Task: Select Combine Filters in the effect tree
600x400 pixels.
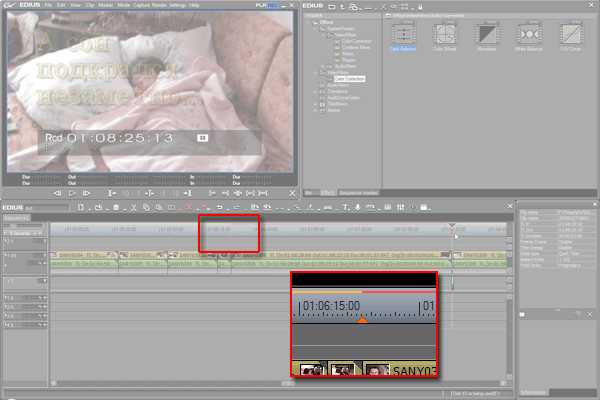Action: coord(356,47)
